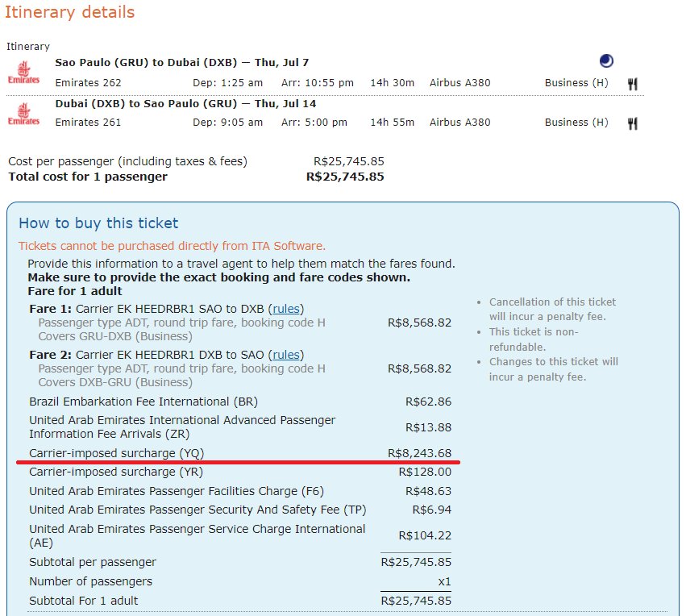Click the 'Subtotal per passenger' label

point(93,562)
